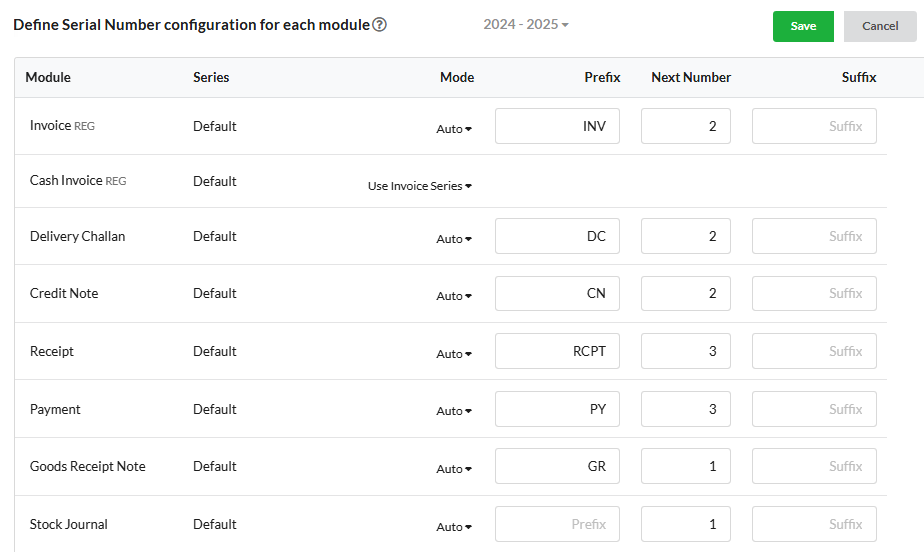This screenshot has height=552, width=924.
Task: Open the 2024 - 2025 year dropdown
Action: (x=526, y=24)
